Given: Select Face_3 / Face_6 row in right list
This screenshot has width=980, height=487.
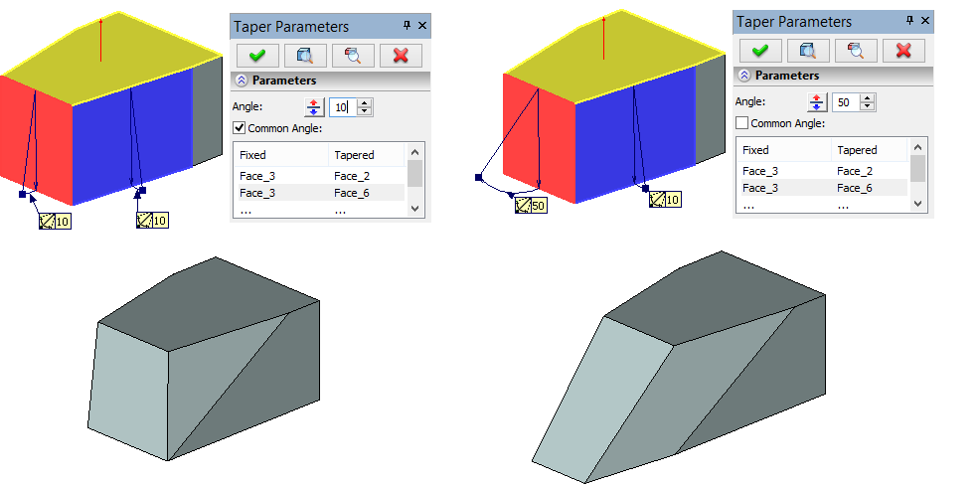Looking at the screenshot, I should pos(821,187).
